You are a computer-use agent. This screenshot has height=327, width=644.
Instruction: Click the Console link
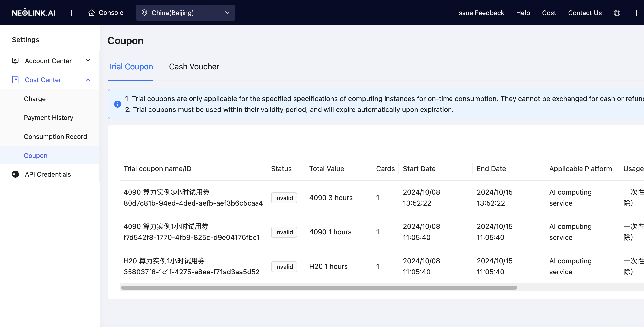111,13
